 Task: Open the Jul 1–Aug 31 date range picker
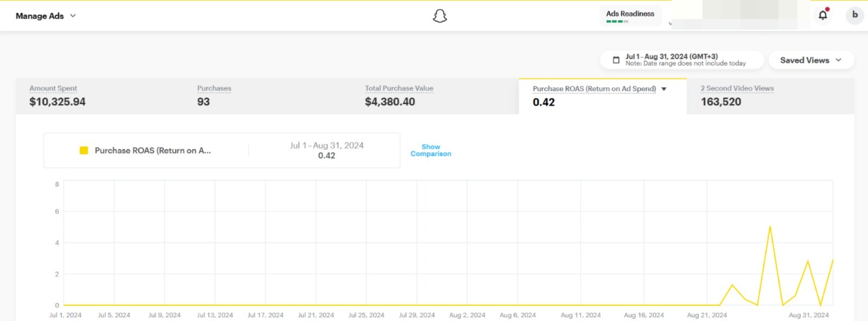[685, 60]
